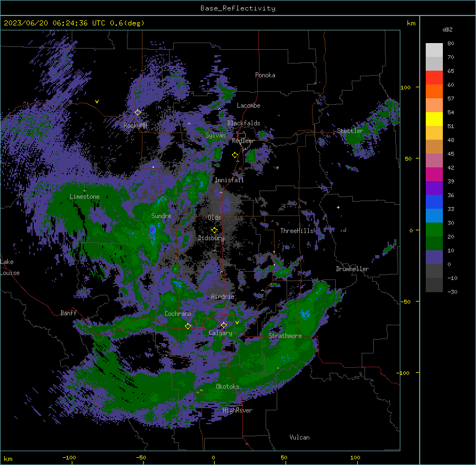Click the yellow 54 dBZ legend swatch

(x=434, y=119)
